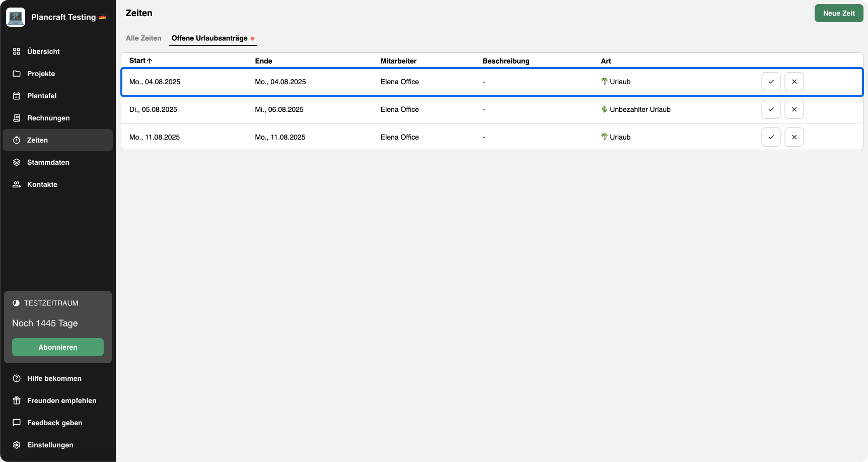Click the gift icon for Freunden empfehlen
Image resolution: width=868 pixels, height=462 pixels.
17,401
